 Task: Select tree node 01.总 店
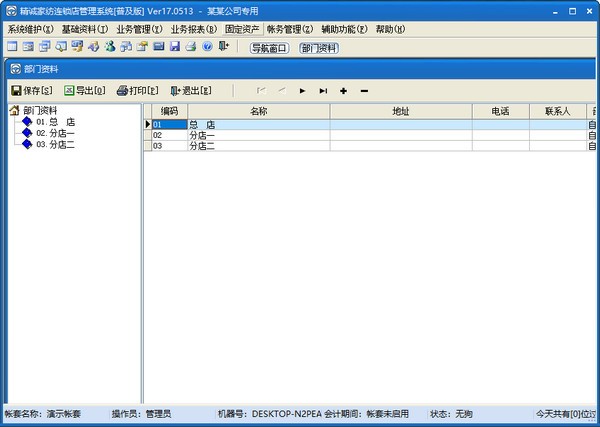tap(56, 122)
